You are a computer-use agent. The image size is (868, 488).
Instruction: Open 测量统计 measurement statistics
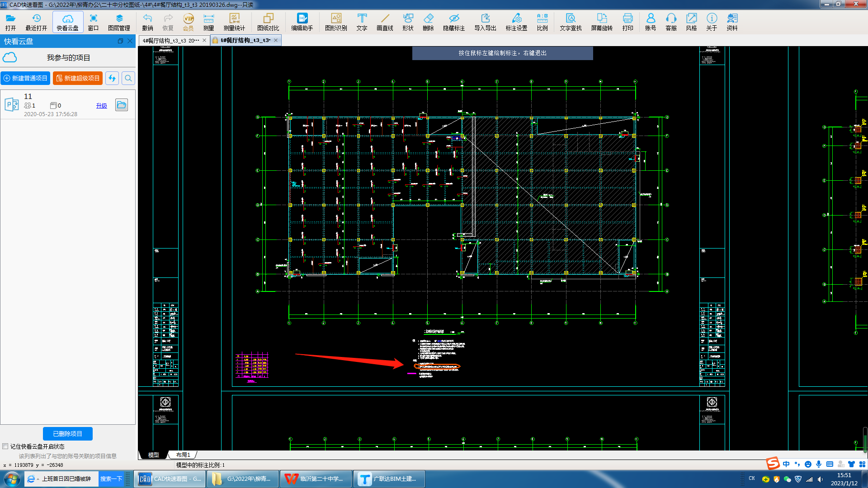234,22
